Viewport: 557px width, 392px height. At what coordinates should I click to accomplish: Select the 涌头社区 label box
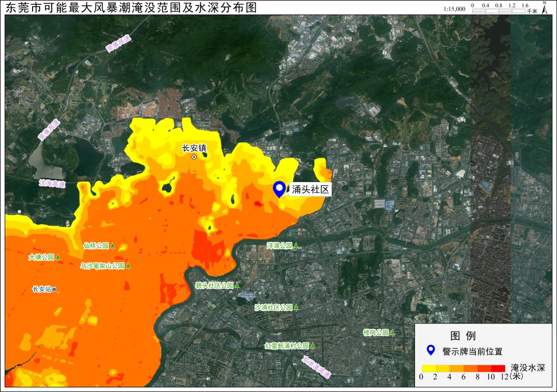(x=310, y=189)
